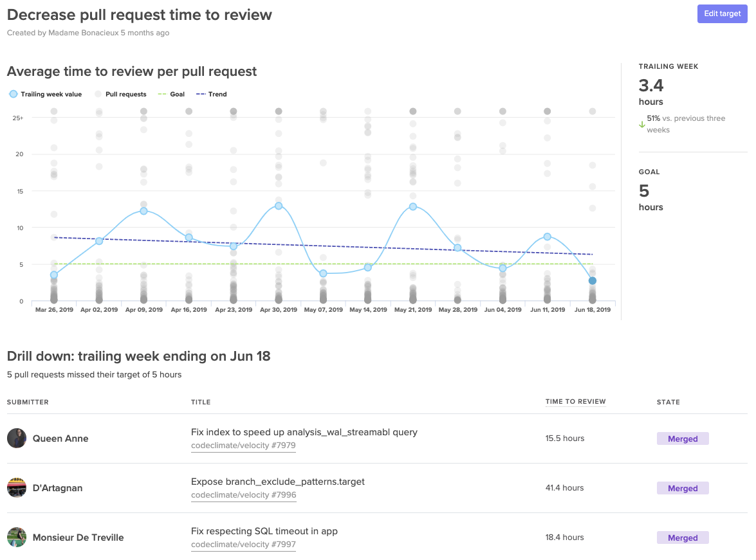
Task: Open the codeclimate/velocity #7996 link
Action: tap(243, 494)
